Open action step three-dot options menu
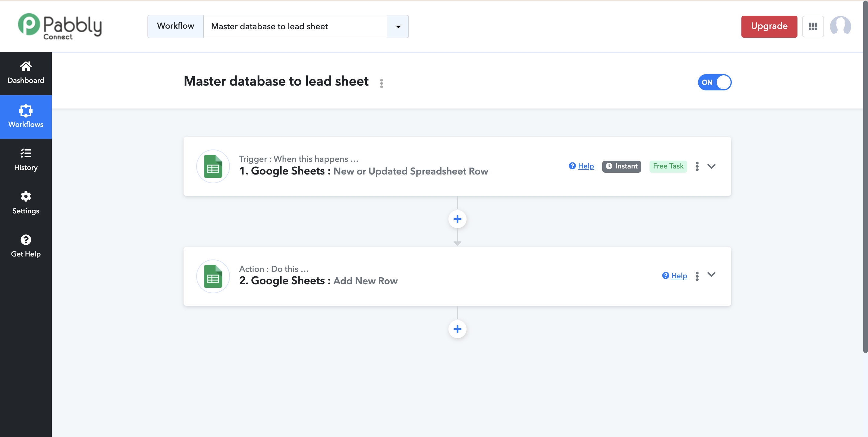Image resolution: width=868 pixels, height=437 pixels. click(x=697, y=276)
